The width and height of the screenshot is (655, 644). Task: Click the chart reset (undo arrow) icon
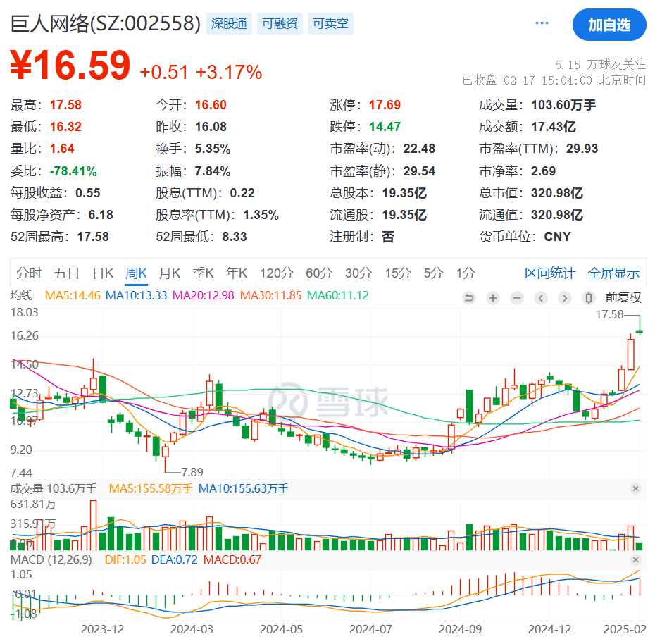coord(469,298)
